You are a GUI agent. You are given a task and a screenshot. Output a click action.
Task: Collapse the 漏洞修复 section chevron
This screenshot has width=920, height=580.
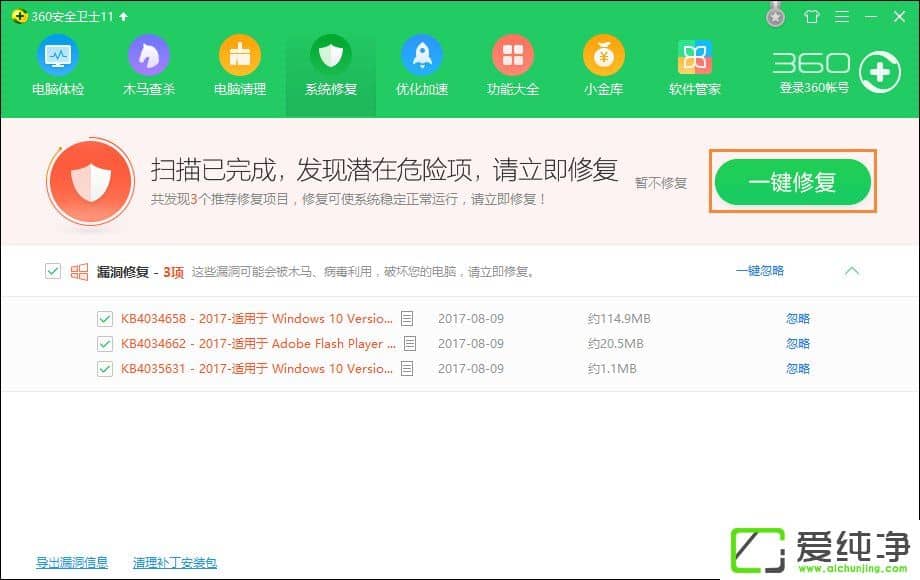[x=852, y=271]
